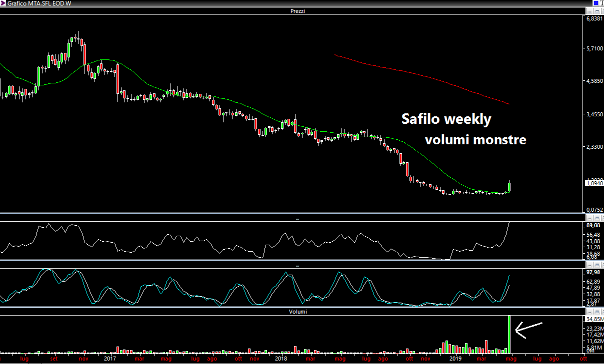The image size is (604, 364).
Task: Click the dotted header of the oscillator panel
Action: click(x=297, y=266)
